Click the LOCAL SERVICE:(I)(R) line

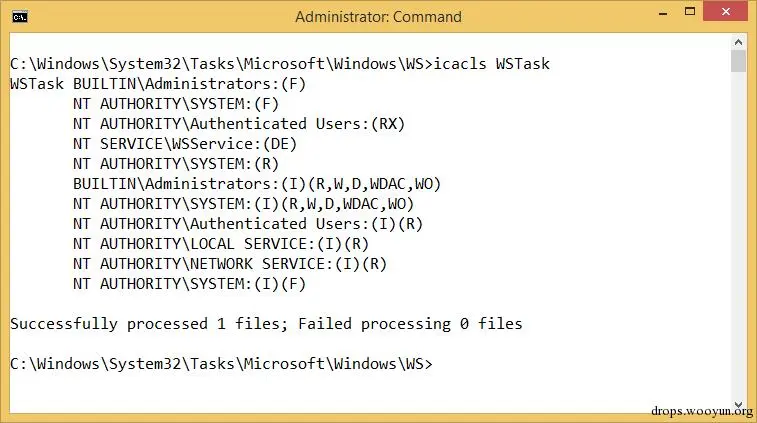click(x=221, y=244)
